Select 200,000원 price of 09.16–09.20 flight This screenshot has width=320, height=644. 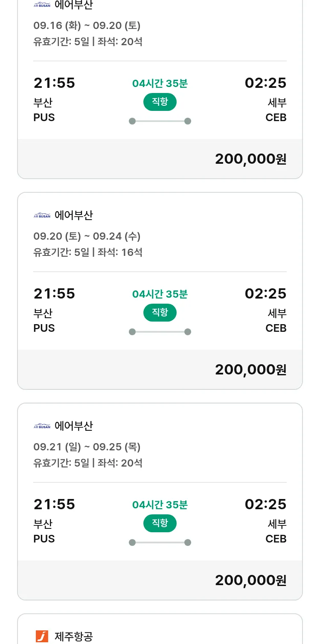250,159
